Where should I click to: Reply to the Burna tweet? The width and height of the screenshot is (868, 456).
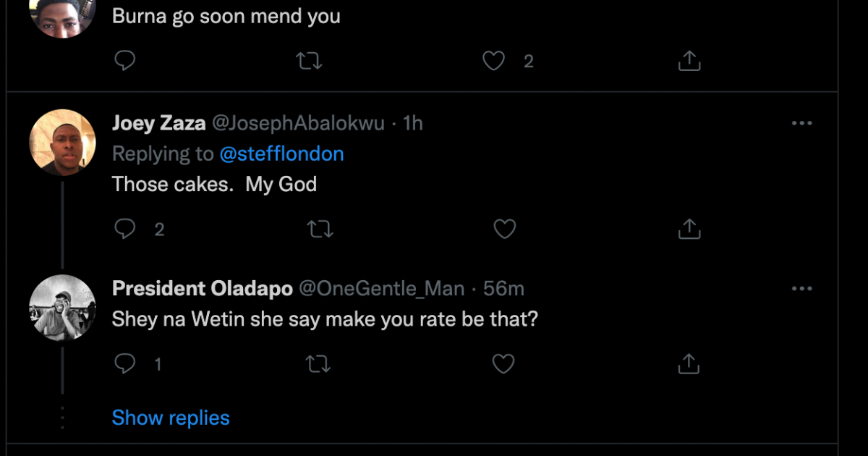click(125, 62)
